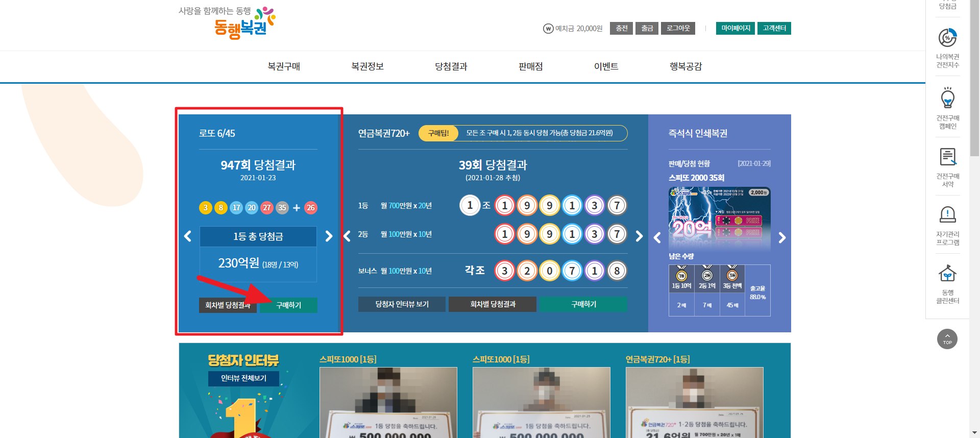Click the 예치금 20,000원 balance text
Viewport: 980px width, 438px height.
pyautogui.click(x=579, y=29)
